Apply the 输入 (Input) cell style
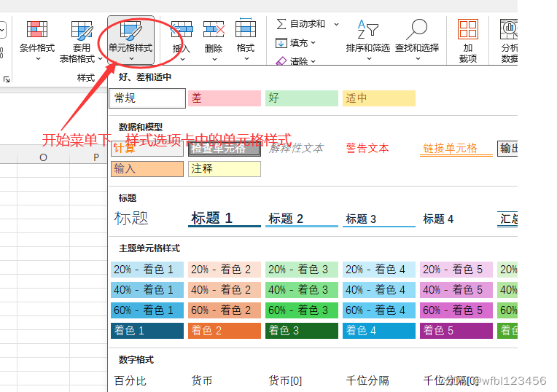557x392 pixels. click(147, 169)
